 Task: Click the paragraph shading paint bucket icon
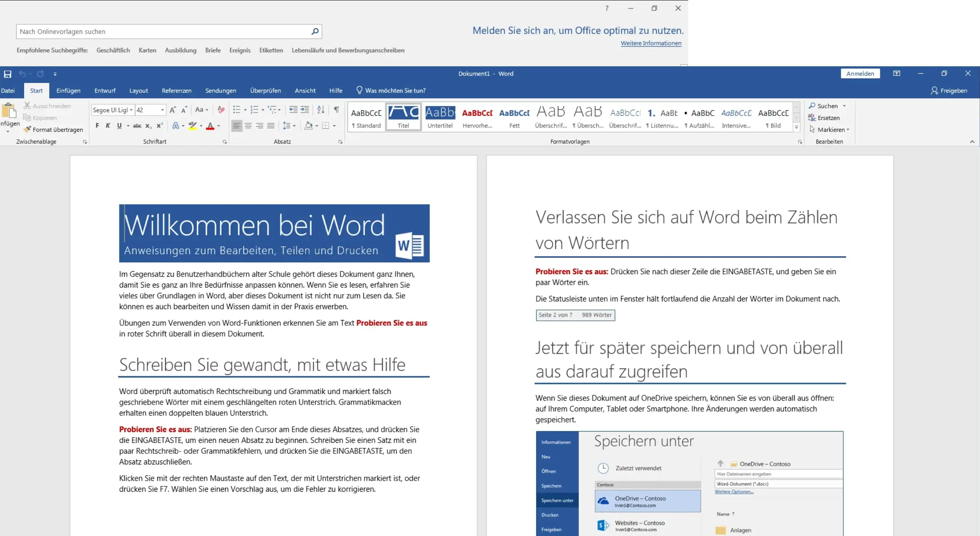click(x=309, y=126)
